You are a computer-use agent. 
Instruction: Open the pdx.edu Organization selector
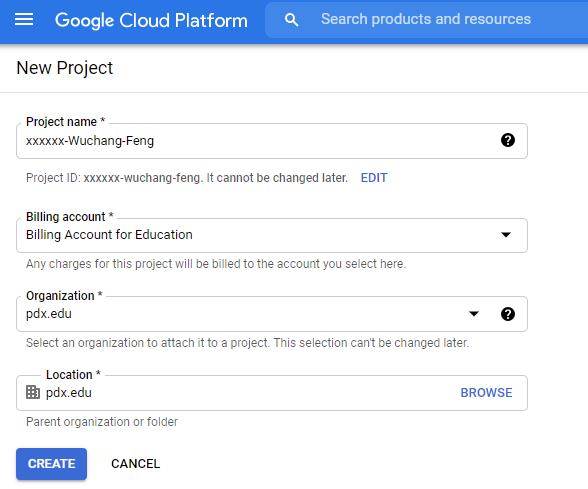coord(272,314)
